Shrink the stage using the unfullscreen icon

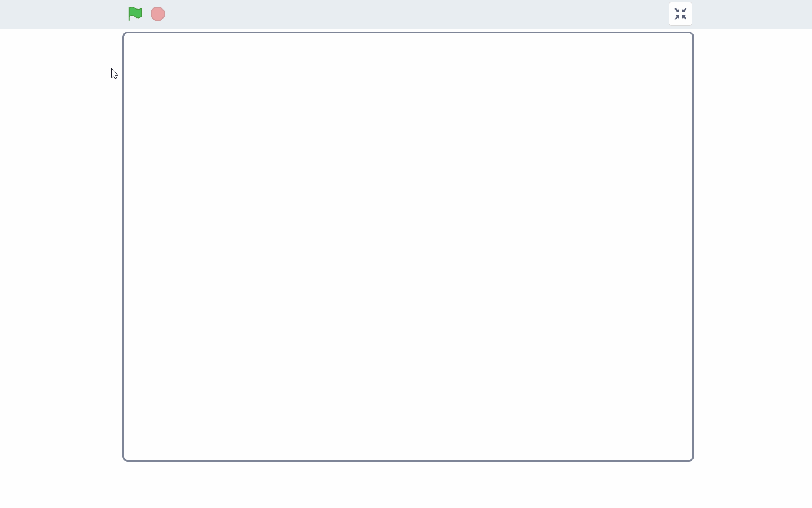(x=681, y=14)
